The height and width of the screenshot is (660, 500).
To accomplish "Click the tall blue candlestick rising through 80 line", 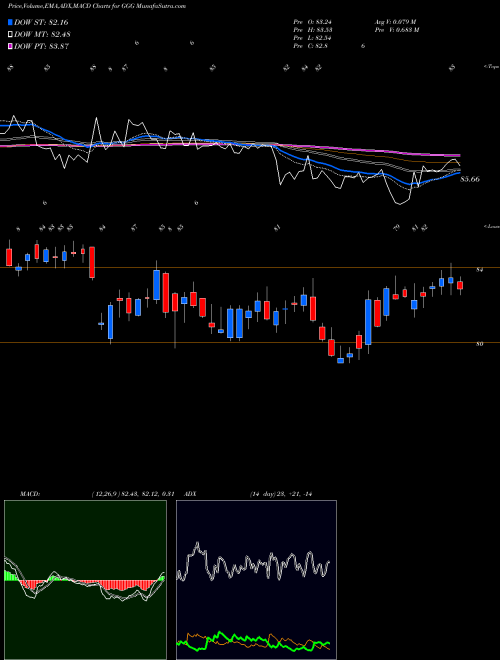I will pos(368,322).
